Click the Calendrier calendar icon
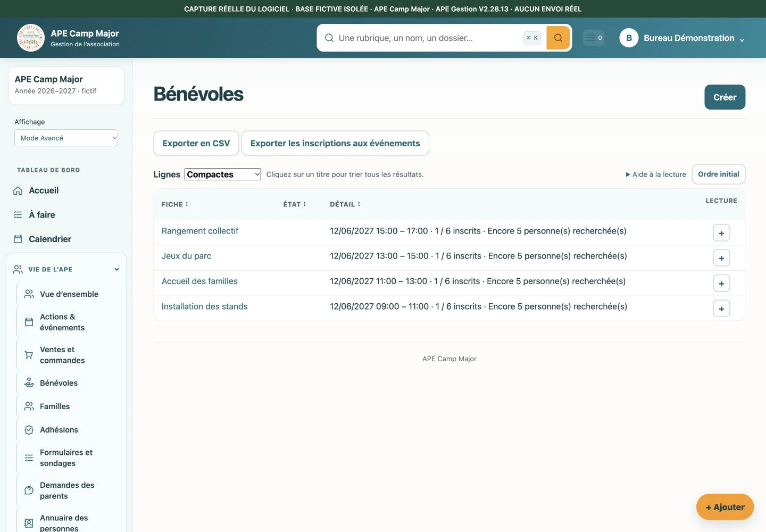The image size is (766, 532). pos(18,239)
